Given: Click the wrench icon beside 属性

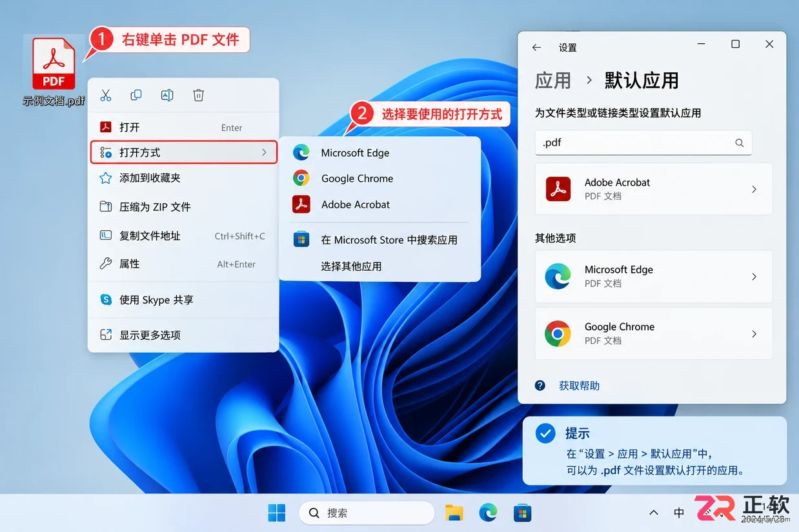Looking at the screenshot, I should [x=106, y=264].
